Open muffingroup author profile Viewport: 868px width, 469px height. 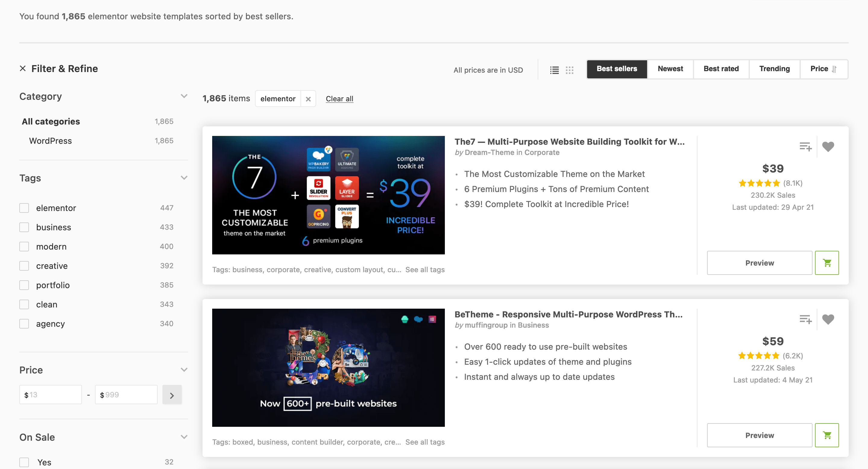[486, 325]
